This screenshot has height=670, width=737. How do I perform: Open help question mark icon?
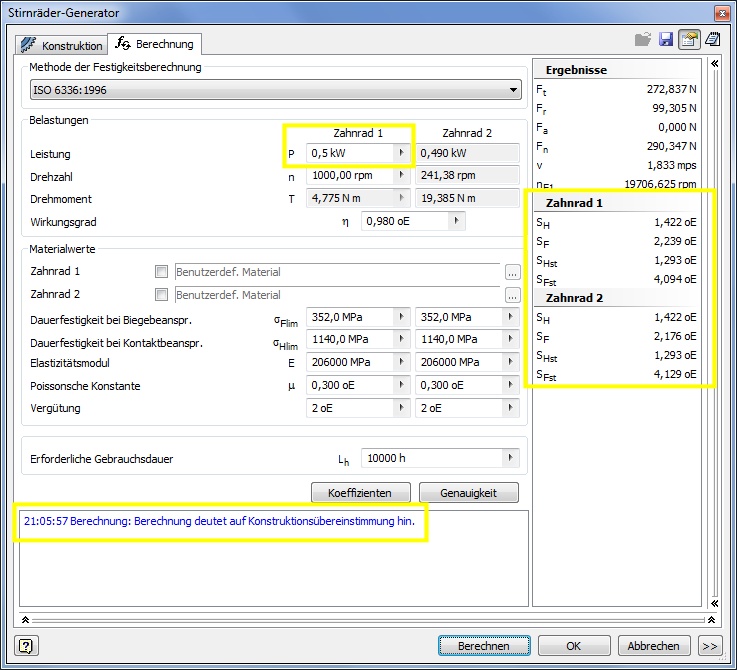tap(26, 646)
